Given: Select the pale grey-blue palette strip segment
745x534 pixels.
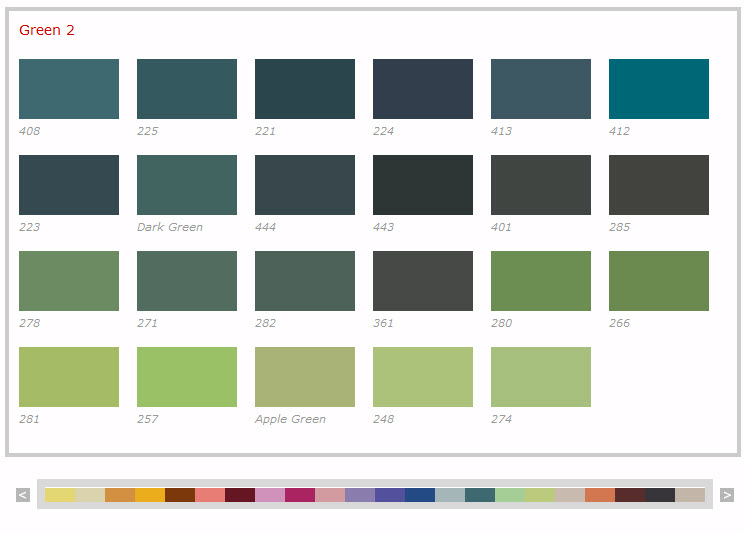Looking at the screenshot, I should [x=450, y=495].
